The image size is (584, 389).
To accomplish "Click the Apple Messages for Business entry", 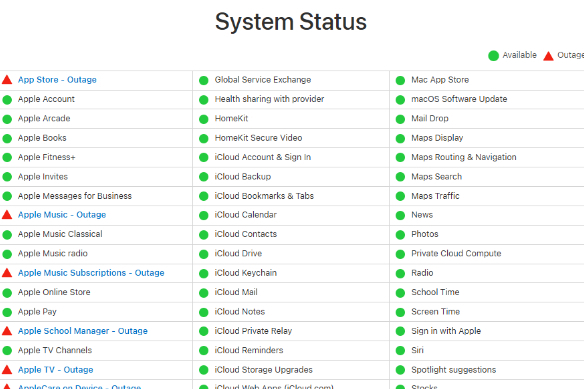I will [75, 196].
